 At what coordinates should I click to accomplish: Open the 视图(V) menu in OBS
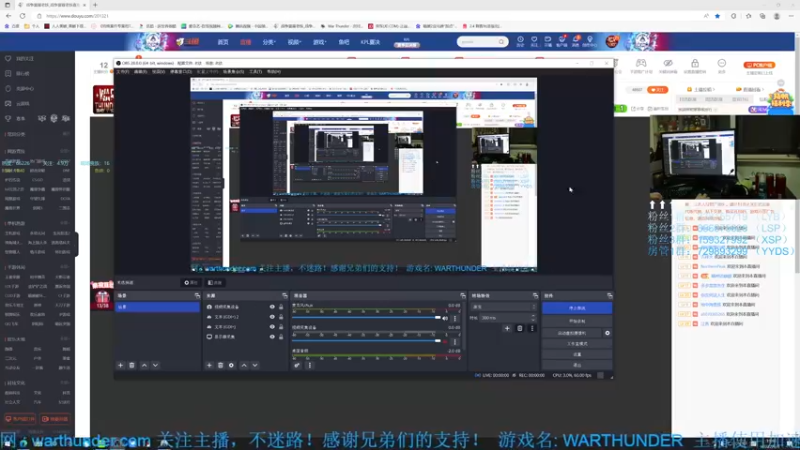158,72
